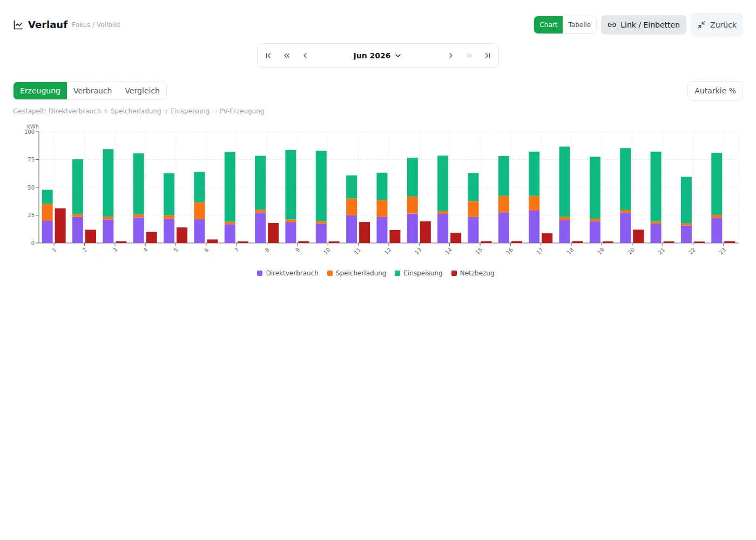Toggle Speicherladung series in legend
756x540 pixels.
coord(357,273)
